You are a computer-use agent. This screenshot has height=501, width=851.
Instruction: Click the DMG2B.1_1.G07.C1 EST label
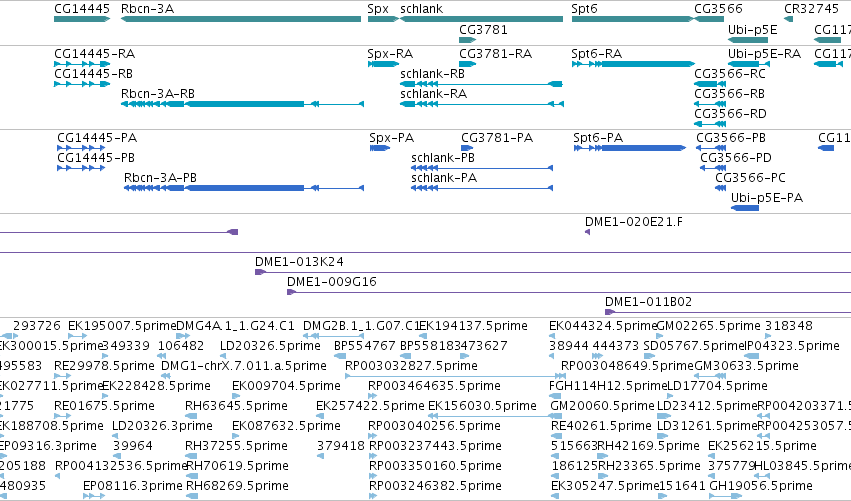click(x=362, y=326)
